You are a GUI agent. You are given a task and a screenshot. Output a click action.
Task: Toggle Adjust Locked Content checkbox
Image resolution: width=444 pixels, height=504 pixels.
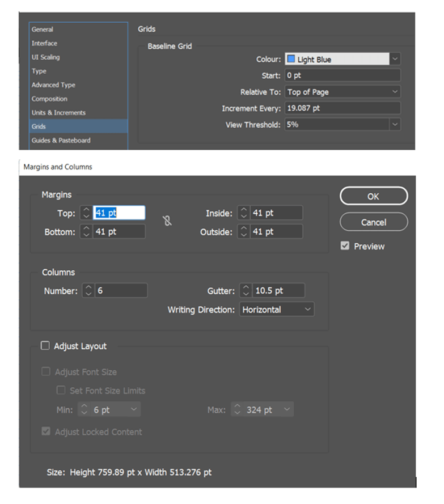pos(46,431)
